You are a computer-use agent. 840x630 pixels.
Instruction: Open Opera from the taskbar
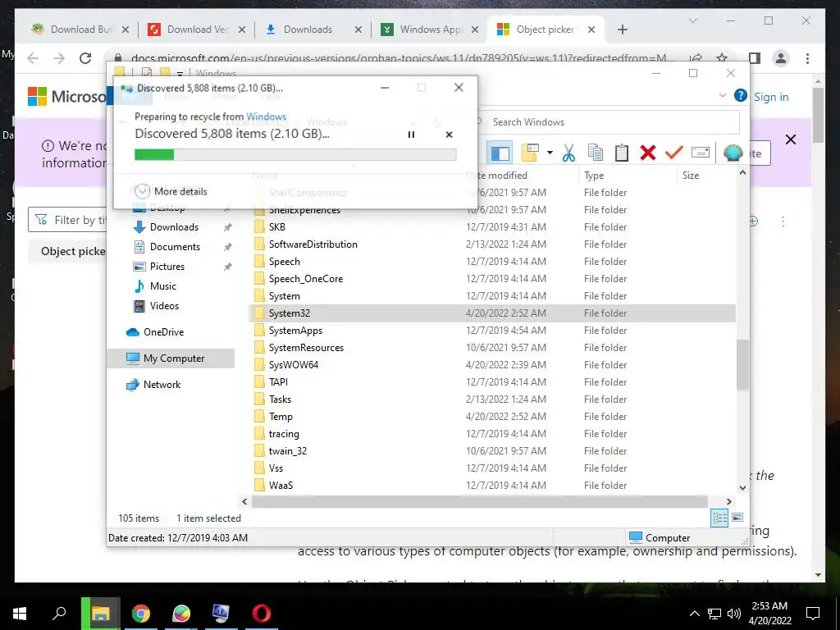click(x=262, y=614)
